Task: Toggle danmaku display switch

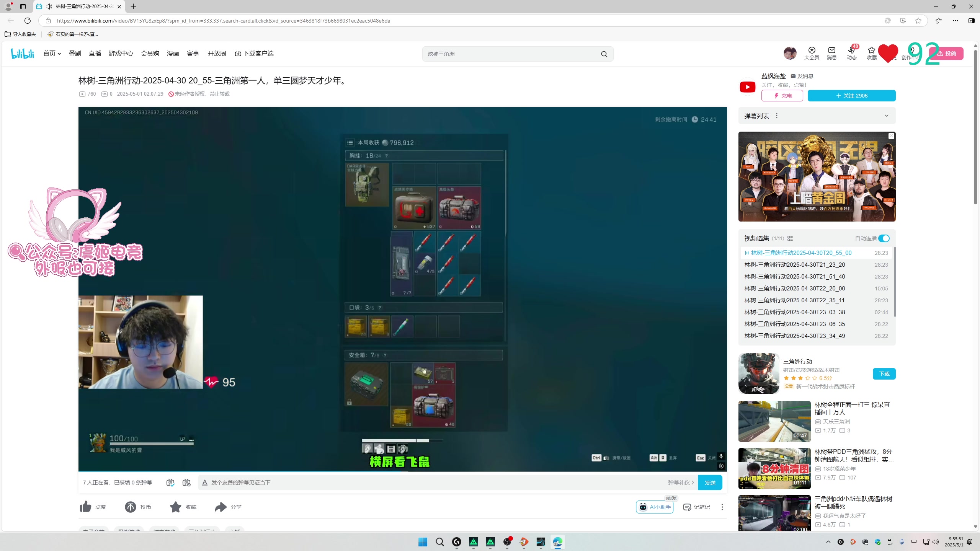Action: 170,483
